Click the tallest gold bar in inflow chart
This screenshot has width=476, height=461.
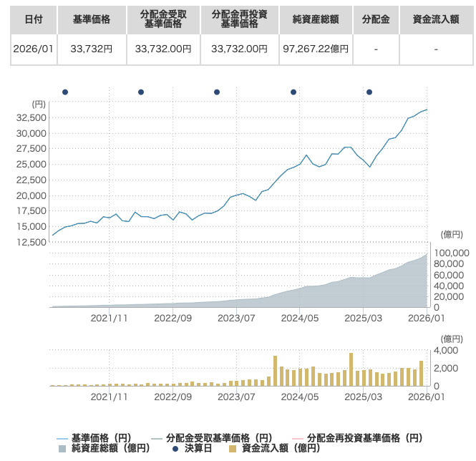tap(351, 369)
